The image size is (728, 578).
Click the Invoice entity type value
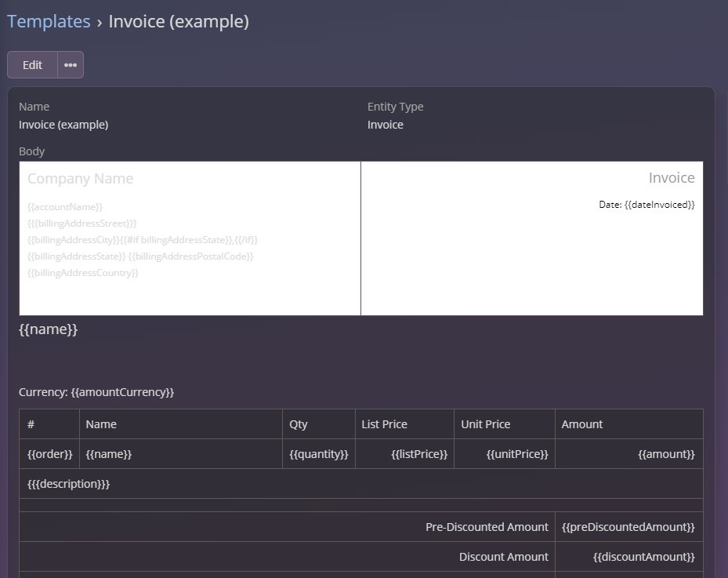pyautogui.click(x=386, y=125)
